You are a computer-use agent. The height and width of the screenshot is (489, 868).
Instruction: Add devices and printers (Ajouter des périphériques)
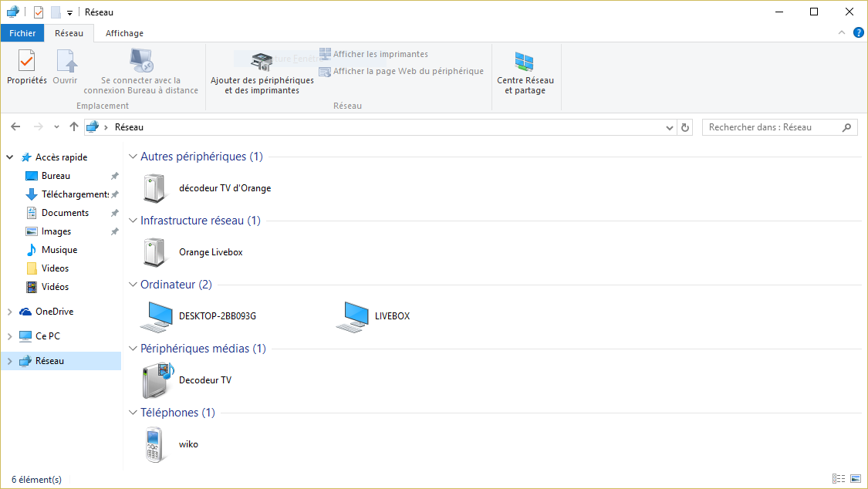click(262, 74)
